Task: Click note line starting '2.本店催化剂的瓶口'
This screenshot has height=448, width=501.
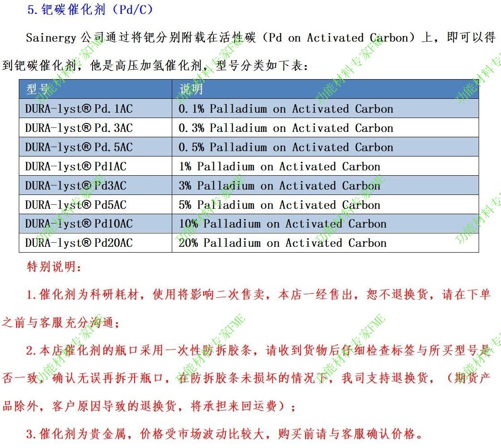Action: [x=258, y=350]
